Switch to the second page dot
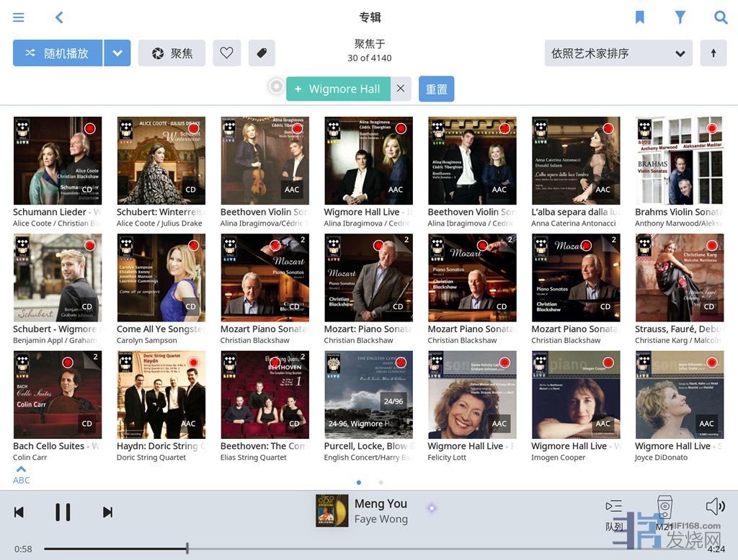 (x=381, y=482)
